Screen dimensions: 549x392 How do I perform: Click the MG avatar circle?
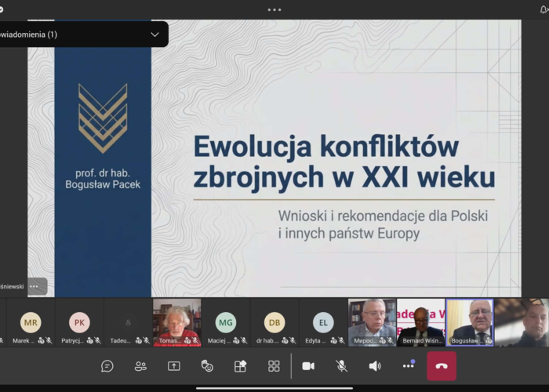226,322
